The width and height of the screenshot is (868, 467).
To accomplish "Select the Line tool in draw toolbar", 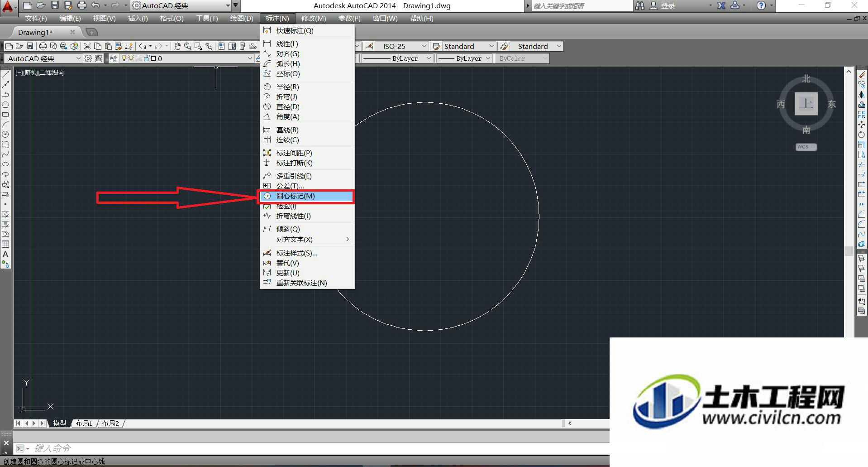I will click(x=5, y=74).
